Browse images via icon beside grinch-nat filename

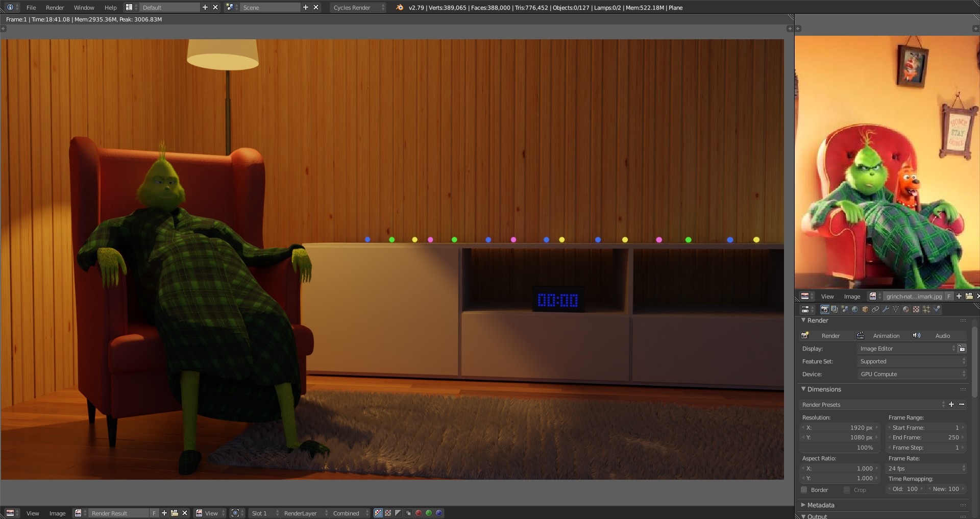875,296
